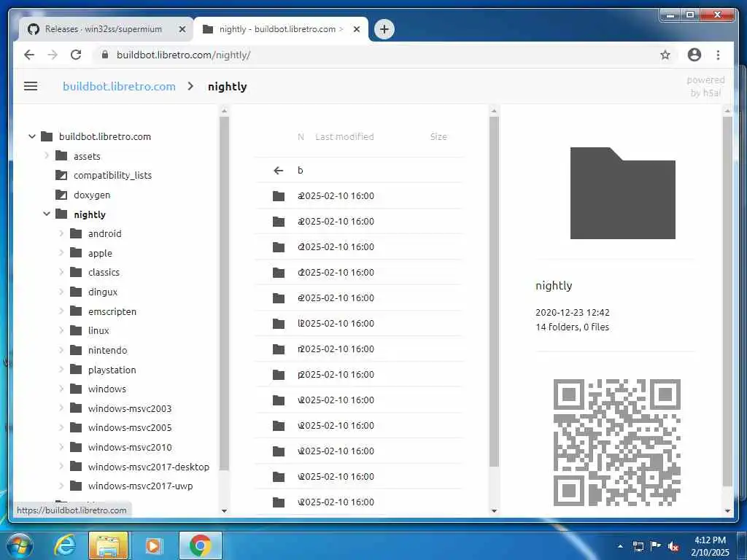Viewport: 747px width, 560px height.
Task: Close the nightly buildbot tab
Action: (x=356, y=29)
